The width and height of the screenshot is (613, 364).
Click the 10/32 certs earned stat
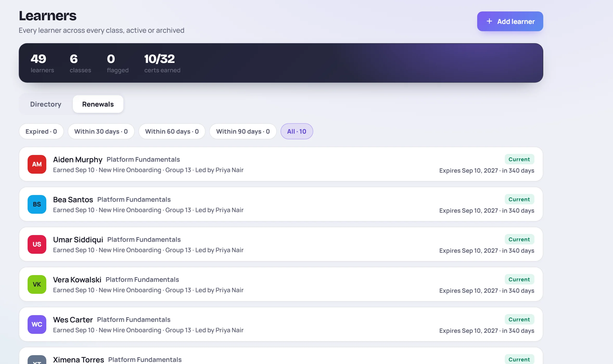coord(162,63)
